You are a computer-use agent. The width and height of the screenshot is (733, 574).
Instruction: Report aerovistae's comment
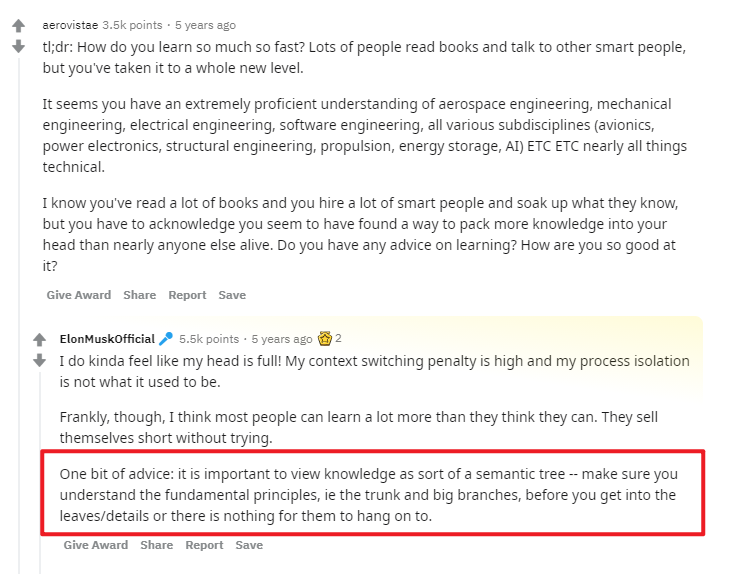coord(187,295)
